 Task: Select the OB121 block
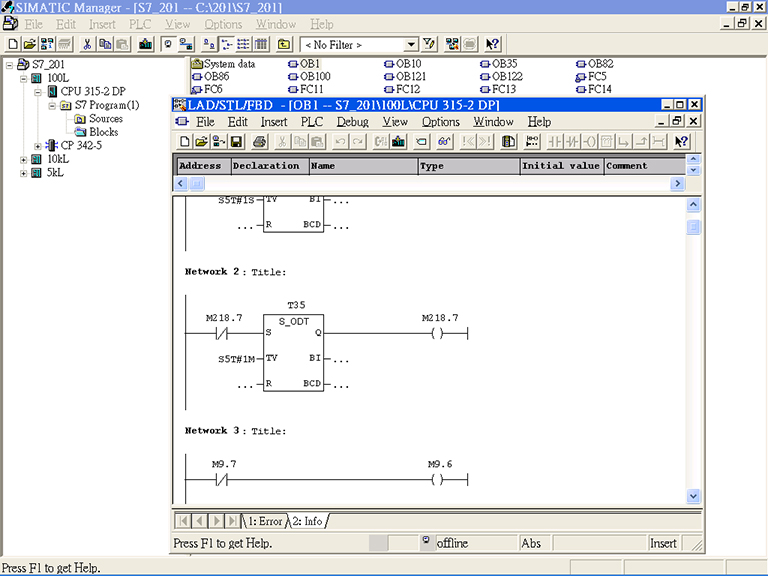tap(405, 76)
